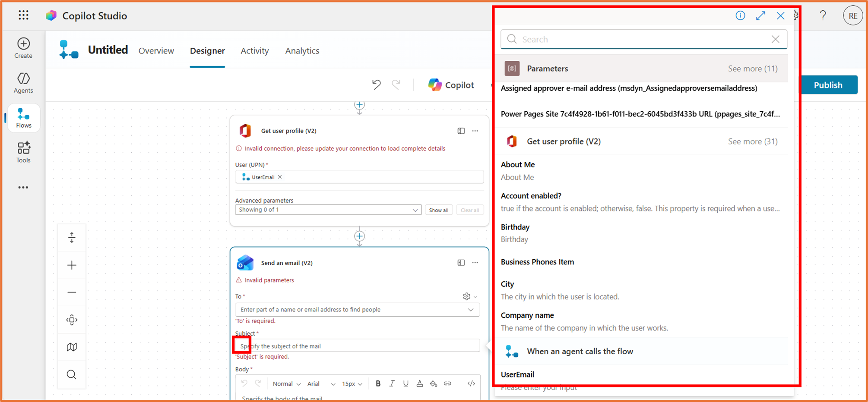Viewport: 868px width, 402px height.
Task: Open the Arial font family dropdown
Action: tap(321, 384)
